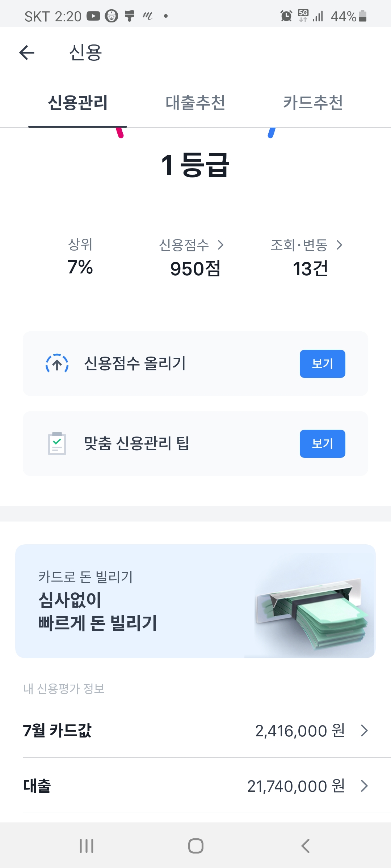Tap the 상위 7% ranking stat
The width and height of the screenshot is (391, 868).
tap(80, 257)
